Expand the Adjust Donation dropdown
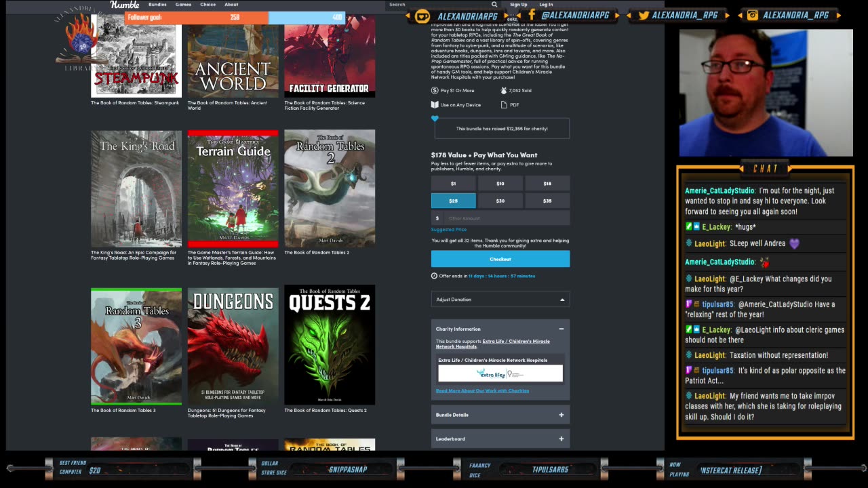868x488 pixels. tap(500, 300)
